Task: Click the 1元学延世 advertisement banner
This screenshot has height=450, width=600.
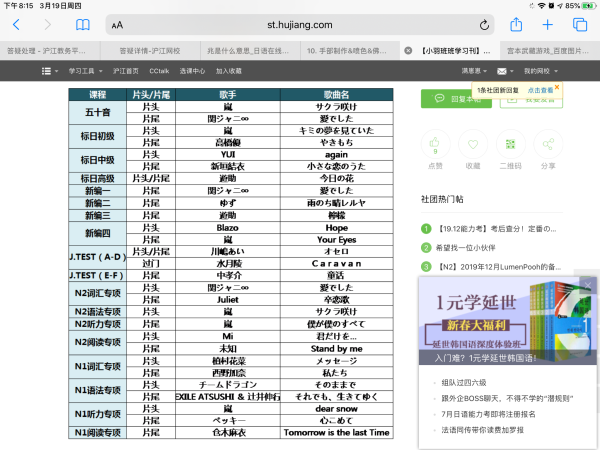Action: tap(507, 321)
